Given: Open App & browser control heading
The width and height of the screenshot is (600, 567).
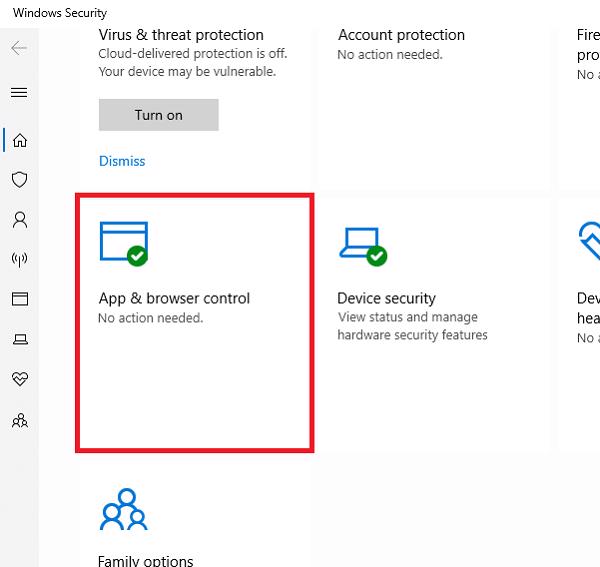Looking at the screenshot, I should 174,298.
